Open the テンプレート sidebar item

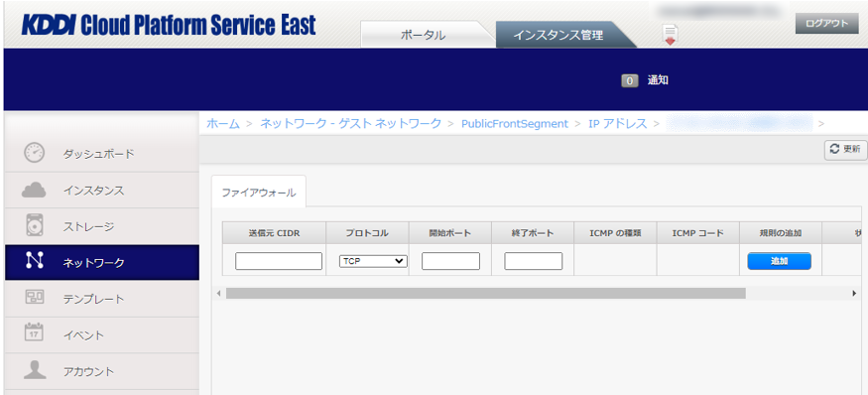[101, 299]
